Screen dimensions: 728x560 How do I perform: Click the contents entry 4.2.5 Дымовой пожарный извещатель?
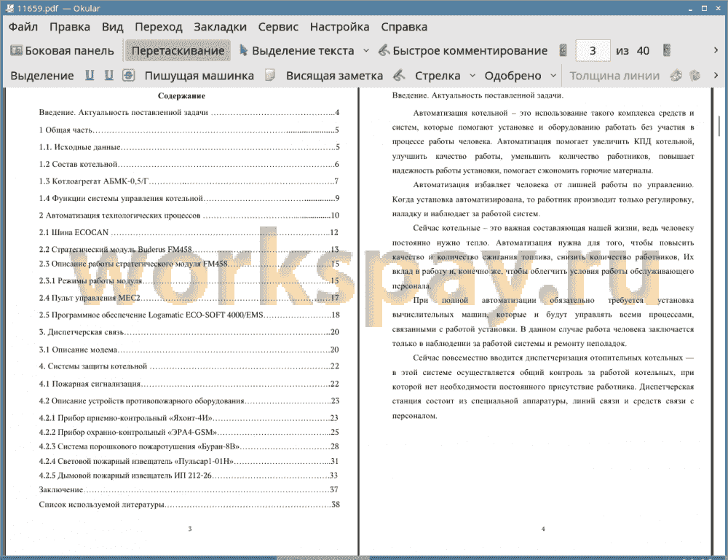(x=189, y=475)
